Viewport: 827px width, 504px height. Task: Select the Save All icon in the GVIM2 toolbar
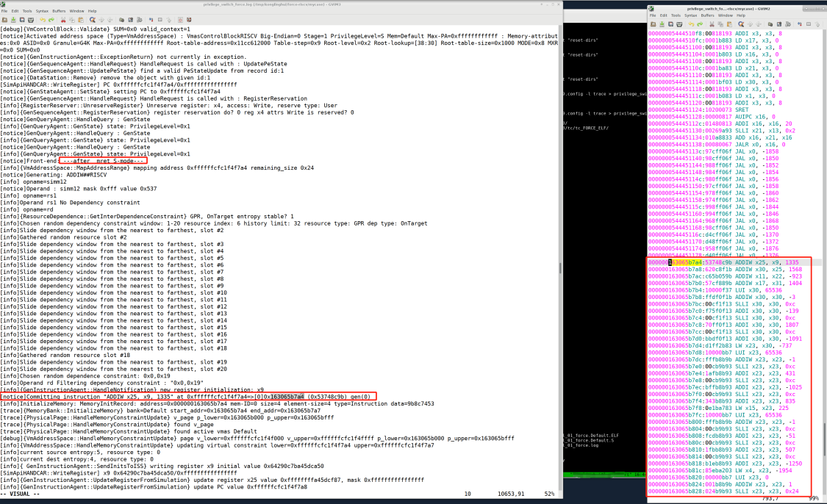coord(671,24)
